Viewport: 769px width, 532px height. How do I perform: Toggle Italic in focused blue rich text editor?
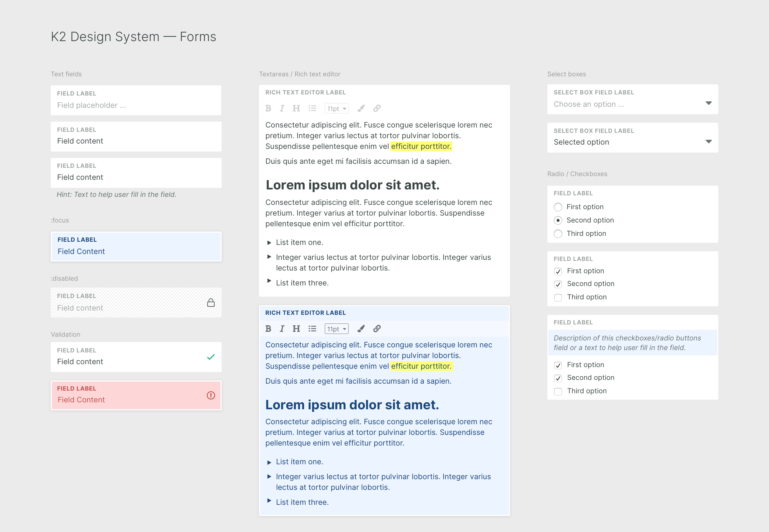tap(282, 329)
